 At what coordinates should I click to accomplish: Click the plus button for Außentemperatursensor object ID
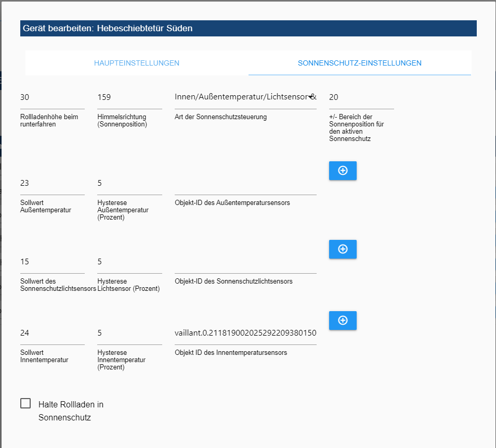pyautogui.click(x=343, y=171)
